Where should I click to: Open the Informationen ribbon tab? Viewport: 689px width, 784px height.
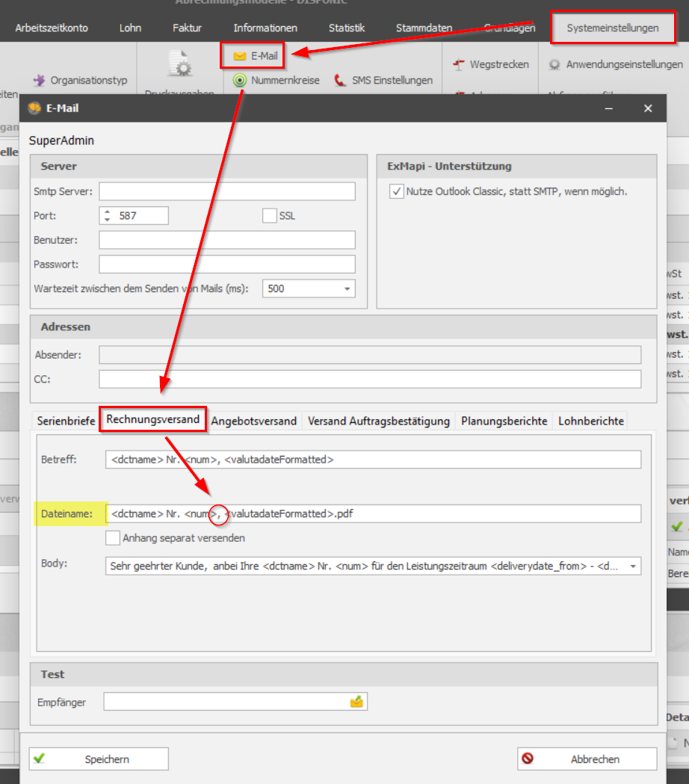click(265, 28)
